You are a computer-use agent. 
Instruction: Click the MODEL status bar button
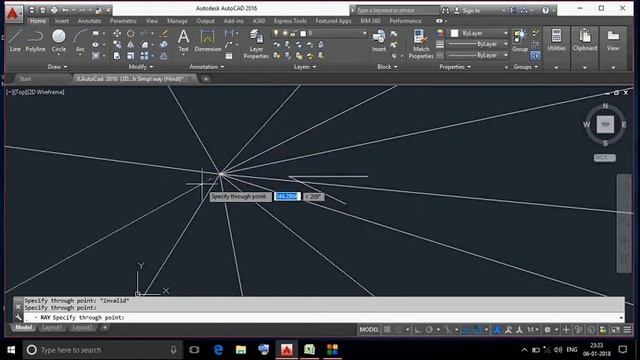point(369,329)
